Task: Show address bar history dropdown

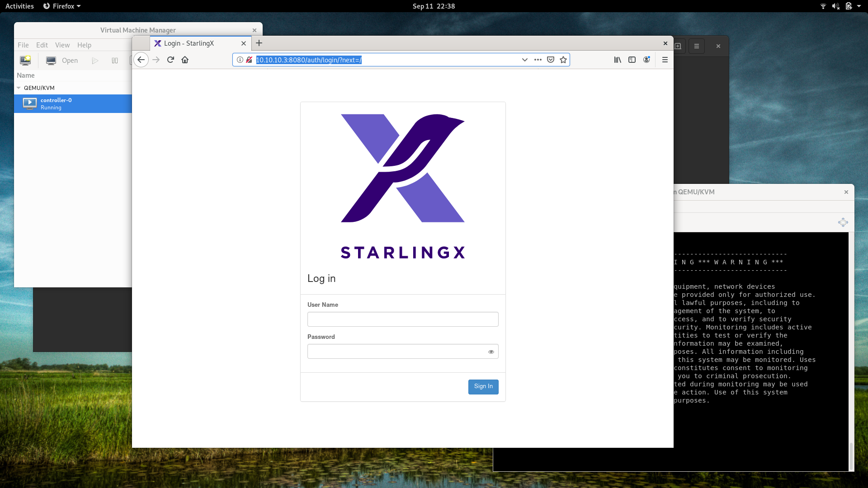Action: (x=524, y=60)
